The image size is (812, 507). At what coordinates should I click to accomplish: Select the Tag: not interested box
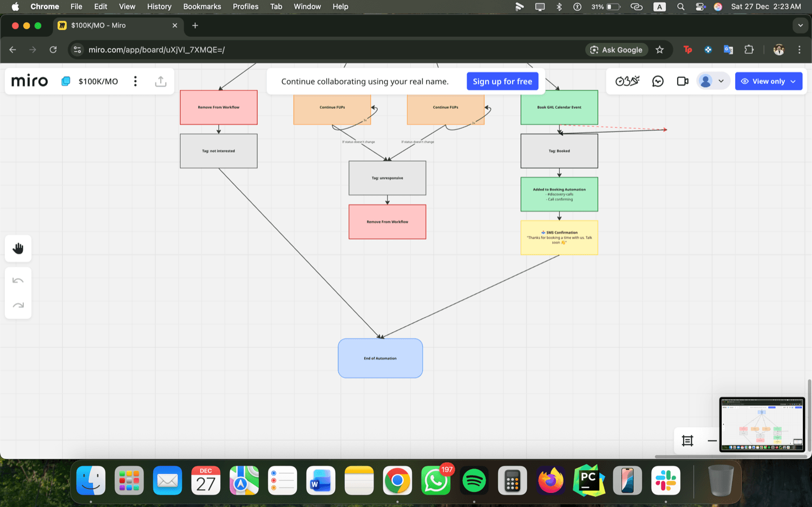tap(219, 151)
